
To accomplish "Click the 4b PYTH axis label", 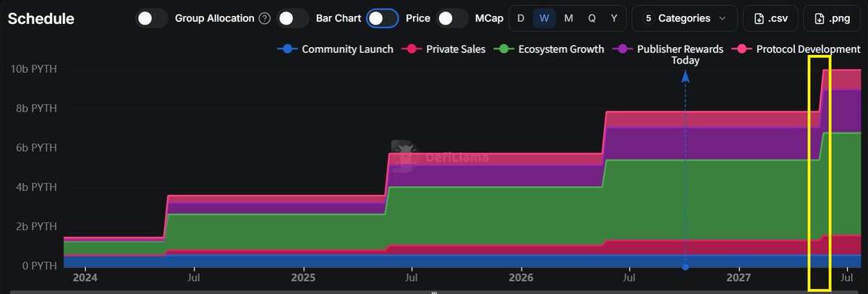I will point(36,188).
